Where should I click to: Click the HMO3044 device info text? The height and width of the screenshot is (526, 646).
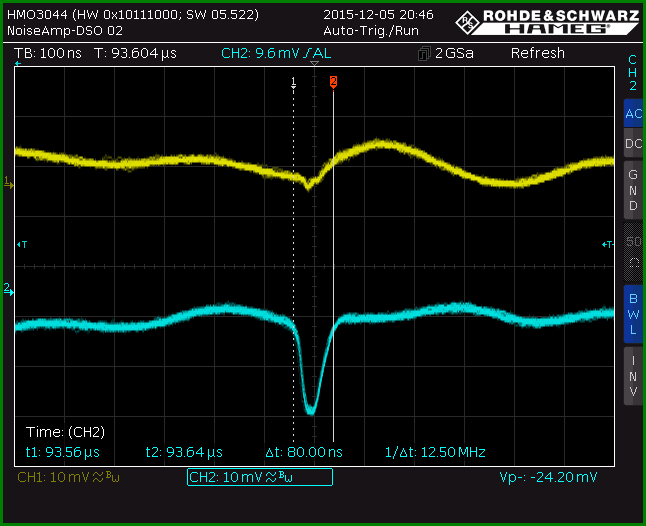(x=133, y=15)
